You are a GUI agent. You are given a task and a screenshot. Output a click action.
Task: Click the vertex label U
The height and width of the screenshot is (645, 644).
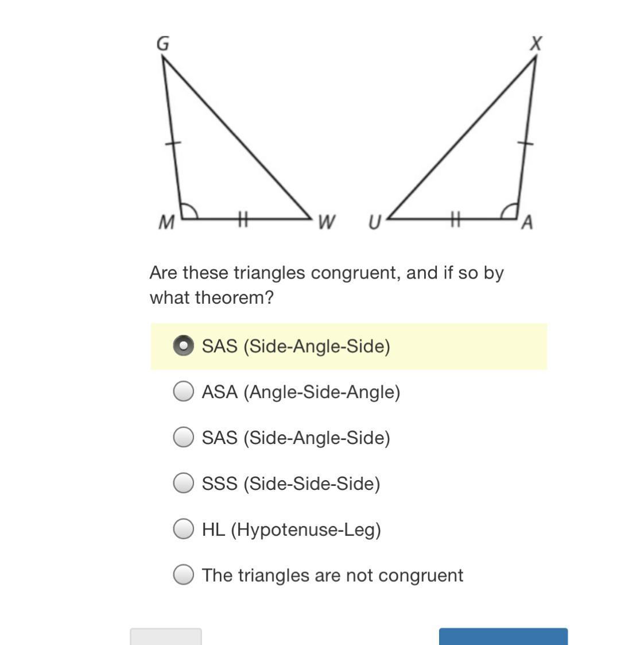click(x=374, y=222)
